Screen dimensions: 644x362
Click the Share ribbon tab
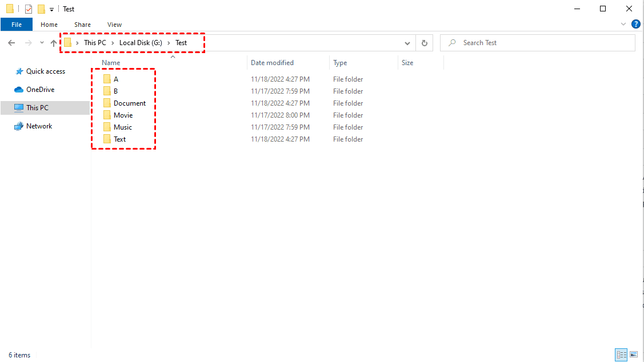82,25
